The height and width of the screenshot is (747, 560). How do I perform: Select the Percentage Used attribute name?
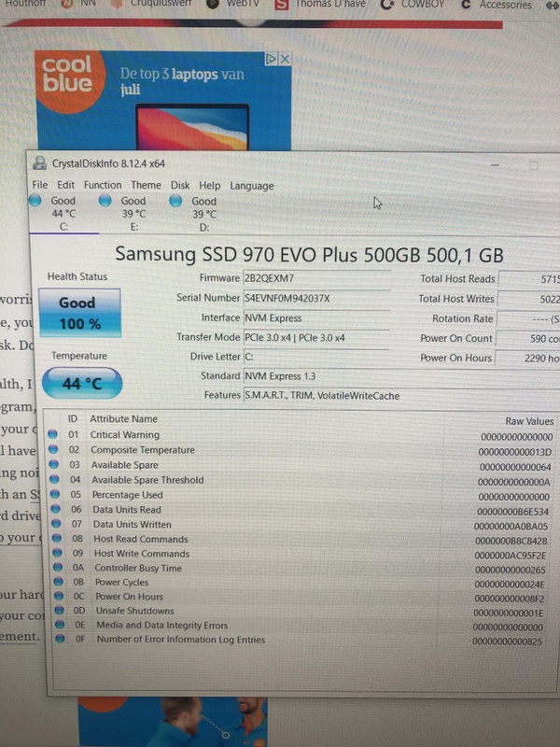127,495
